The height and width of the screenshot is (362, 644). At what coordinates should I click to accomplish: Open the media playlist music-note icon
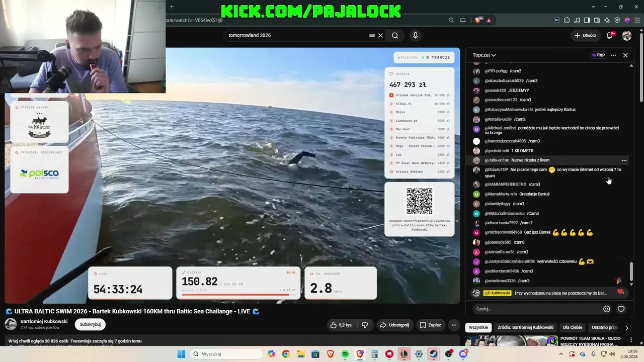point(577,20)
